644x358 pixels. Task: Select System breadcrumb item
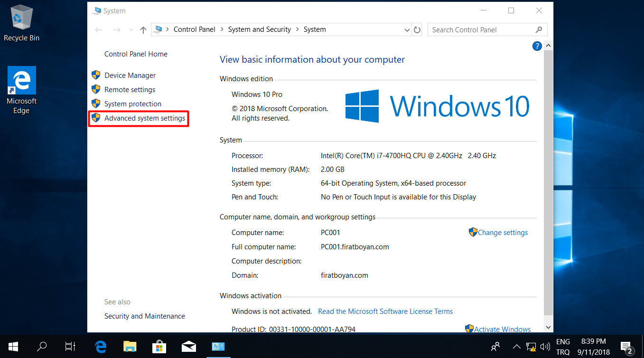[315, 29]
